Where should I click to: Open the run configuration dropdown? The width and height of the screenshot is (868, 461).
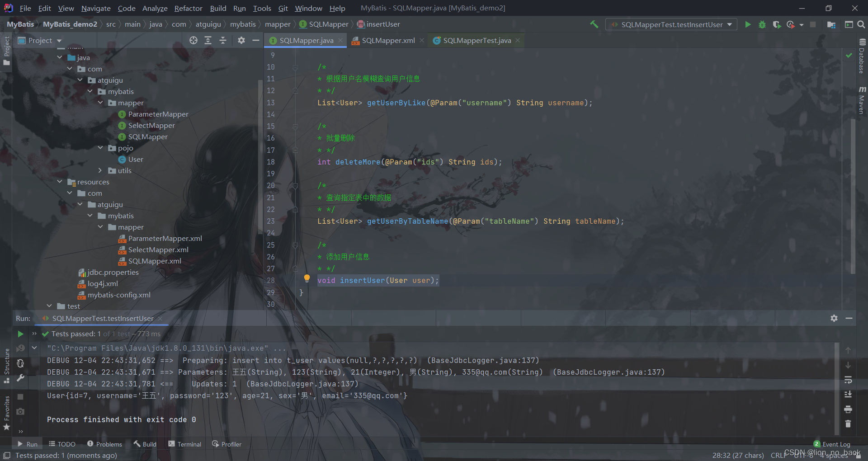pos(671,24)
